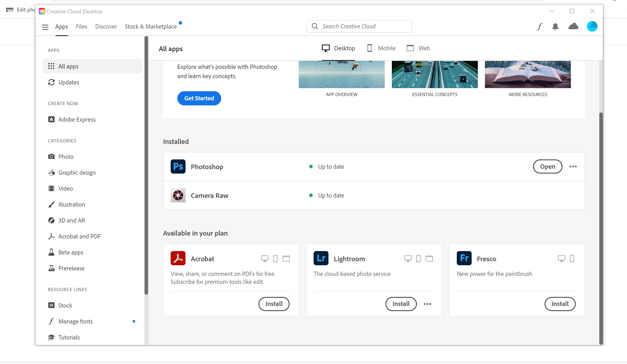Check cloud sync status icon
Screen dimensions: 627x364
pyautogui.click(x=573, y=26)
